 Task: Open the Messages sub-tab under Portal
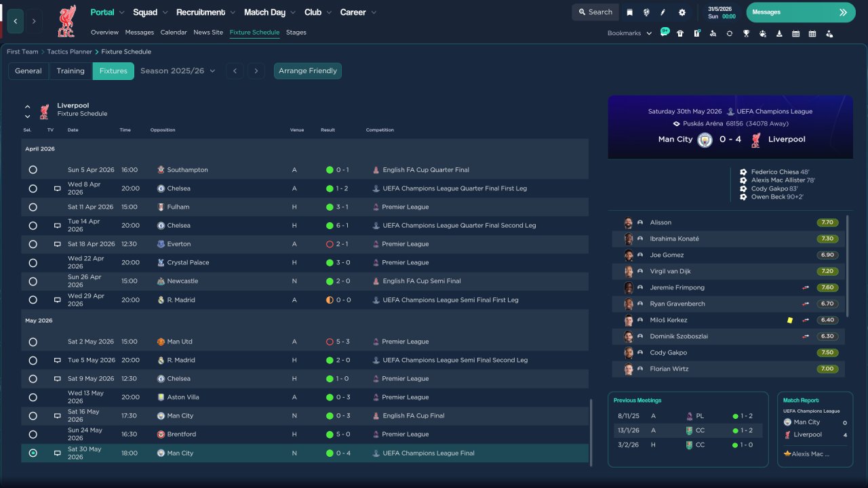pyautogui.click(x=140, y=33)
